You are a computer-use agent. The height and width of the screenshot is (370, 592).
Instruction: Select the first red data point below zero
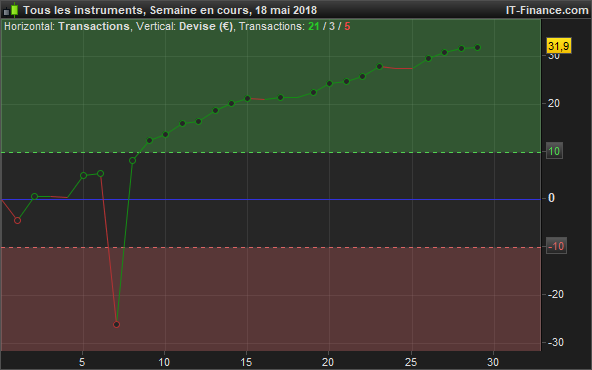point(17,220)
